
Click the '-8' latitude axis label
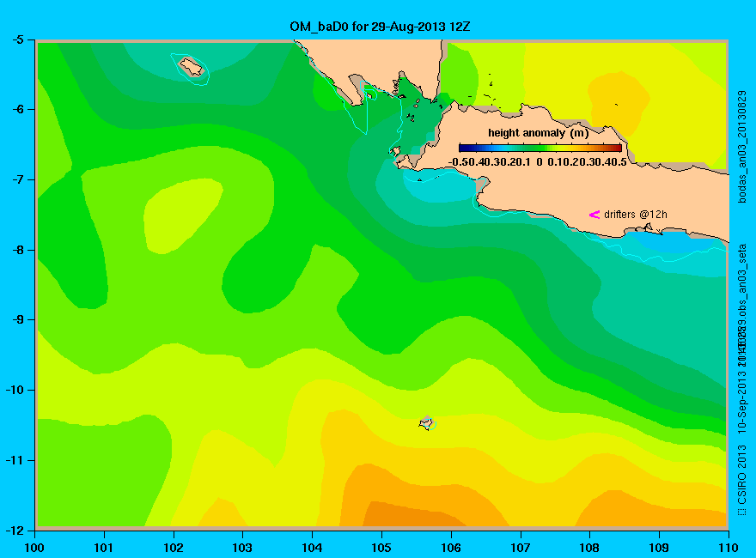pos(17,250)
